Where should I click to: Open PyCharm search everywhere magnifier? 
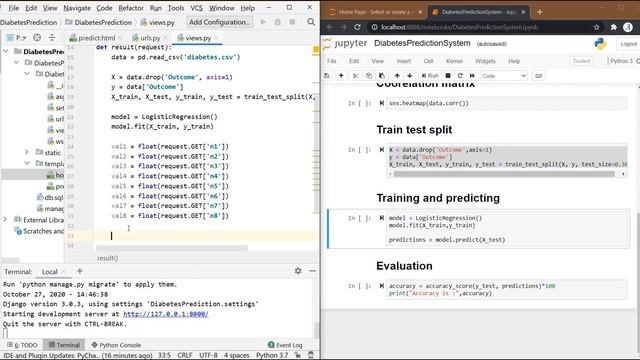[311, 22]
